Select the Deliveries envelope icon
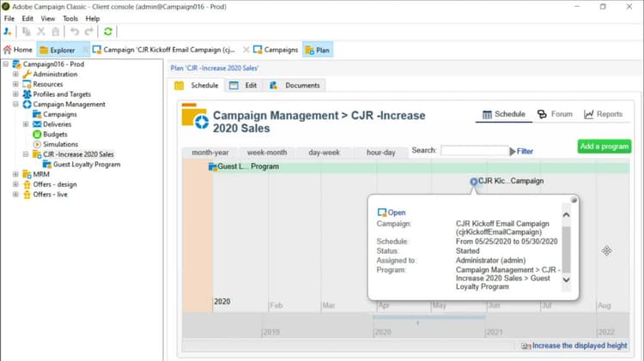This screenshot has width=644, height=361. (x=37, y=124)
